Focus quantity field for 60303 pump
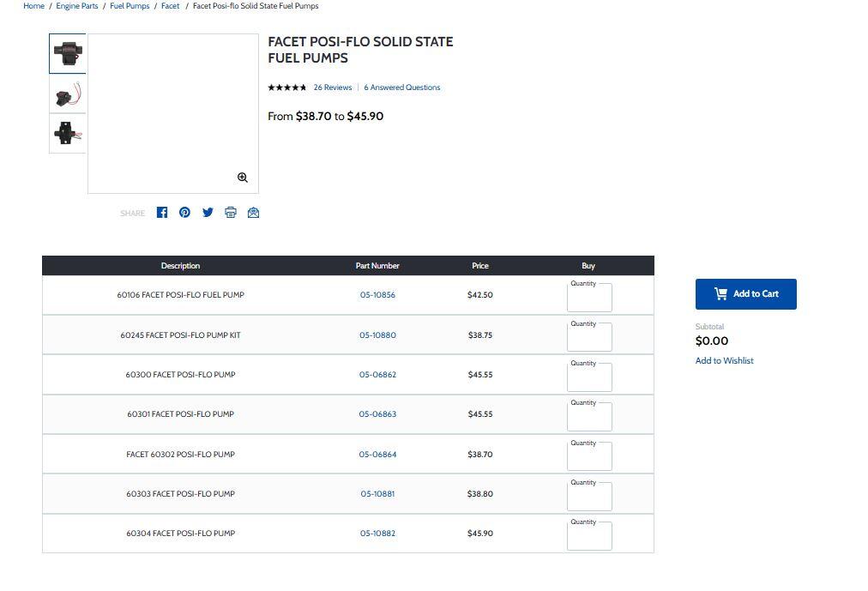Screen dimensions: 868x591 [x=589, y=497]
